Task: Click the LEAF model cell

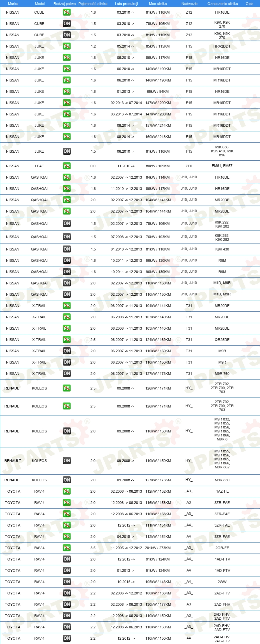Action: pos(39,166)
